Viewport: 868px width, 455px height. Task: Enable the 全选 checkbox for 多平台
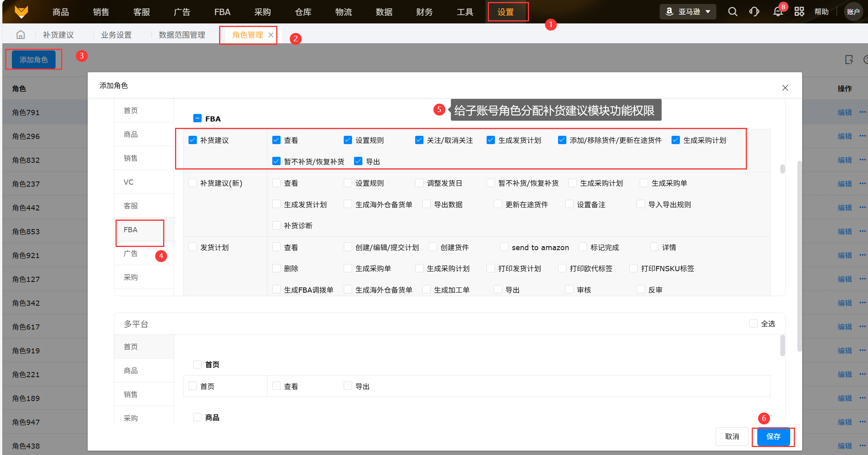click(x=753, y=324)
